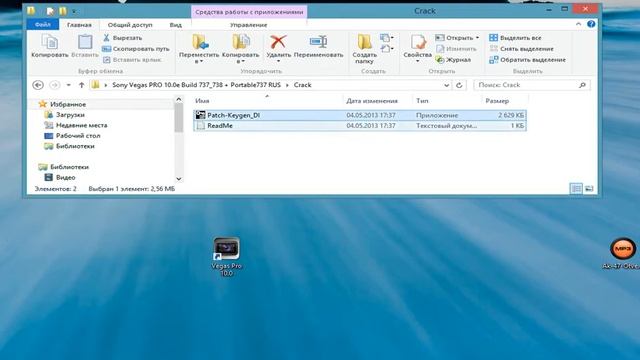Click the red Удалить icon
The width and height of the screenshot is (640, 360).
[x=278, y=42]
